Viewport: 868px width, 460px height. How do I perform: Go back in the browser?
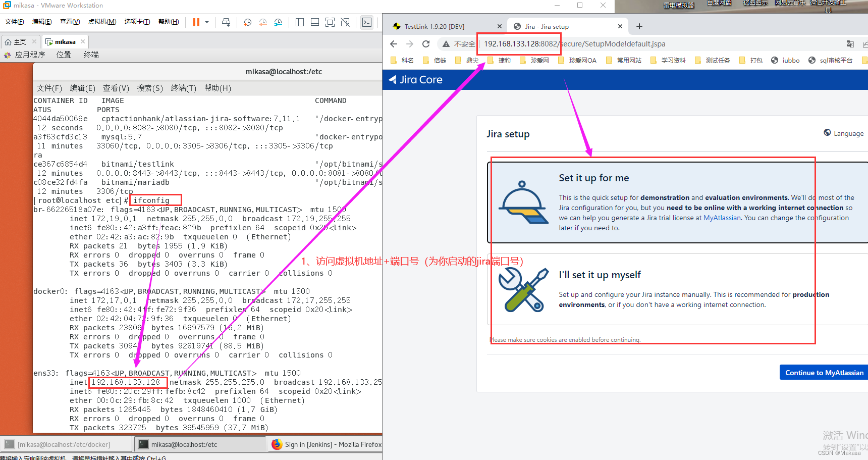coord(394,44)
